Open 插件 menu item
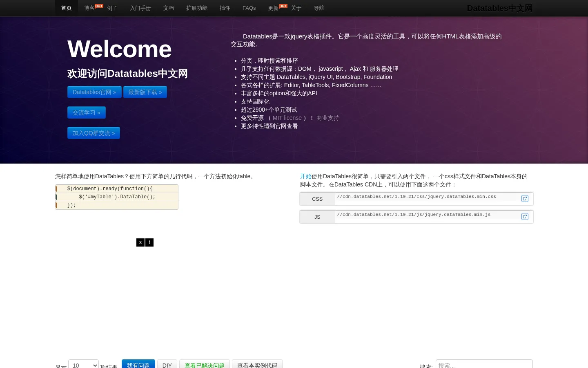Image resolution: width=588 pixels, height=368 pixels. pyautogui.click(x=225, y=8)
